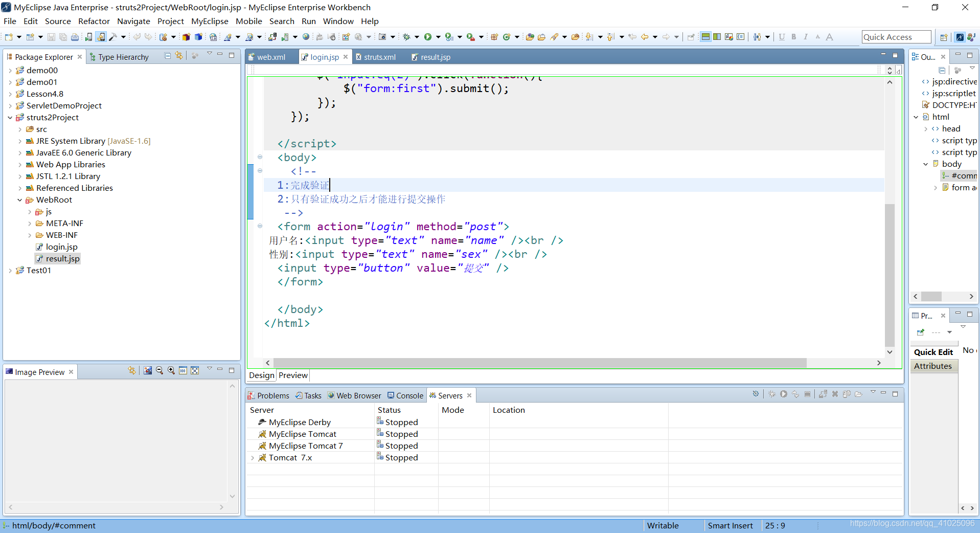Collapse the WebRoot folder
The height and width of the screenshot is (533, 980).
tap(20, 199)
